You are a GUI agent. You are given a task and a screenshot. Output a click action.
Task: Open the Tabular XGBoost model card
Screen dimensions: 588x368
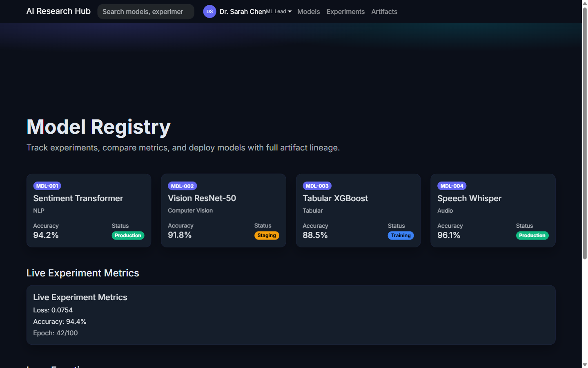coord(359,211)
